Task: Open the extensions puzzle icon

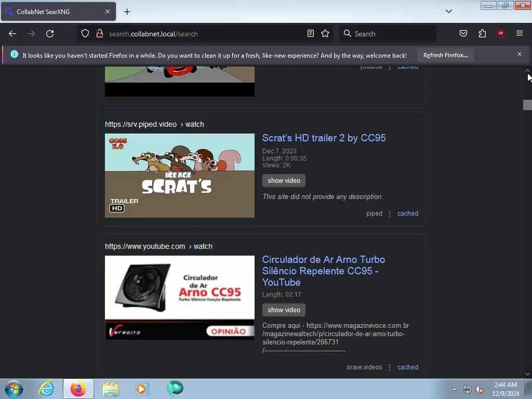Action: pyautogui.click(x=482, y=33)
